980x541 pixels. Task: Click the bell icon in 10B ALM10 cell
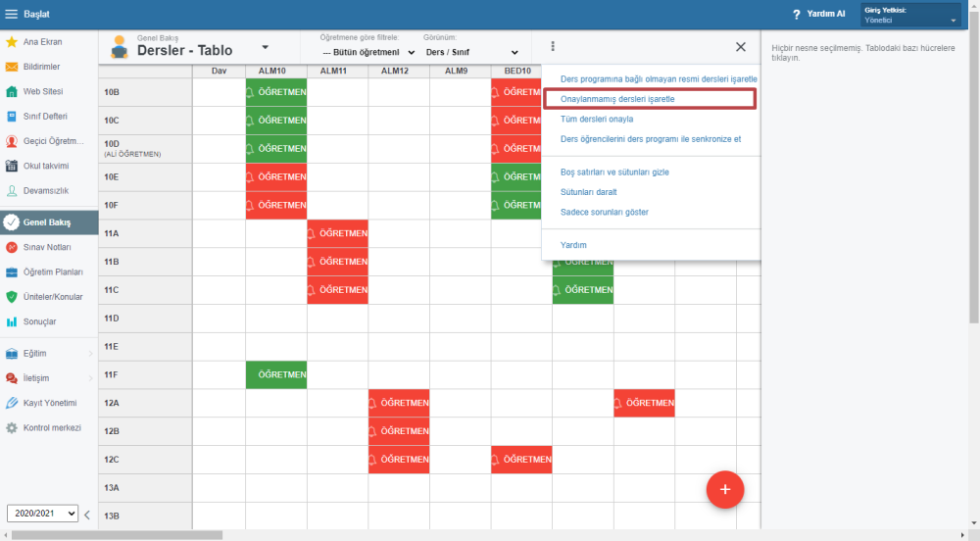coord(250,92)
